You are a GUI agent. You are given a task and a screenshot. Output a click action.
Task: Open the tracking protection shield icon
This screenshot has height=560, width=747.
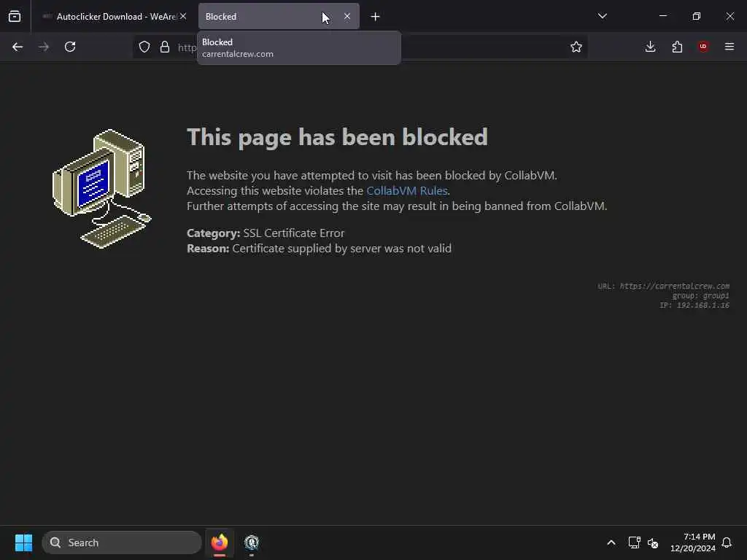click(144, 47)
